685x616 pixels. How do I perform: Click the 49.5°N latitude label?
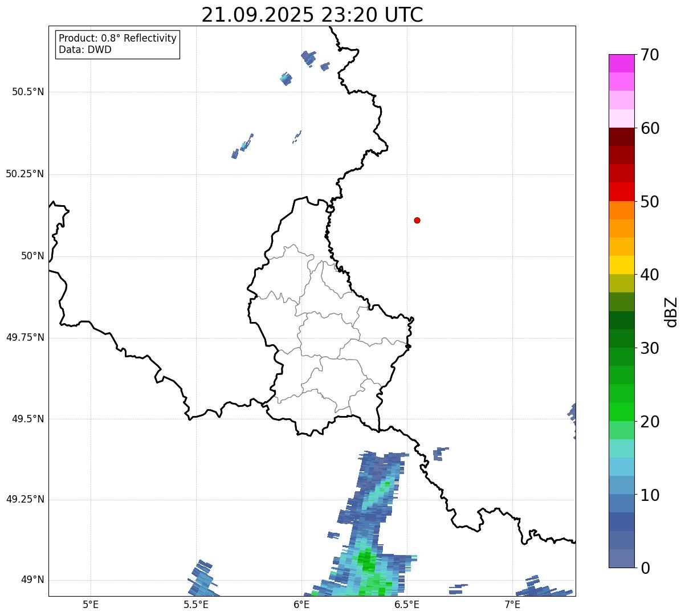28,419
